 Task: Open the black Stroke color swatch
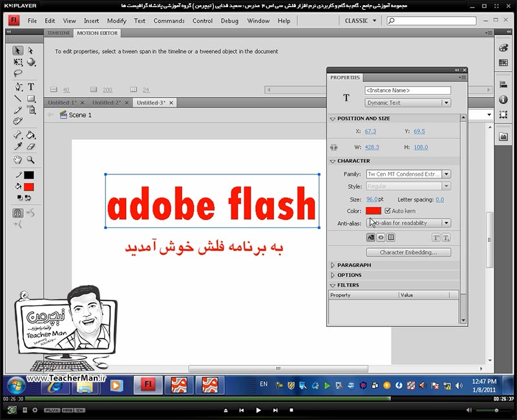29,175
